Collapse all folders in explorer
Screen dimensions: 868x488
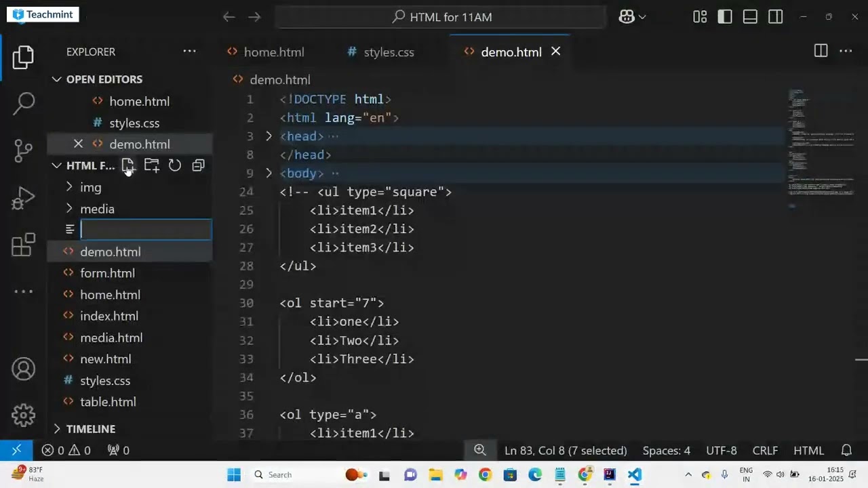click(198, 165)
